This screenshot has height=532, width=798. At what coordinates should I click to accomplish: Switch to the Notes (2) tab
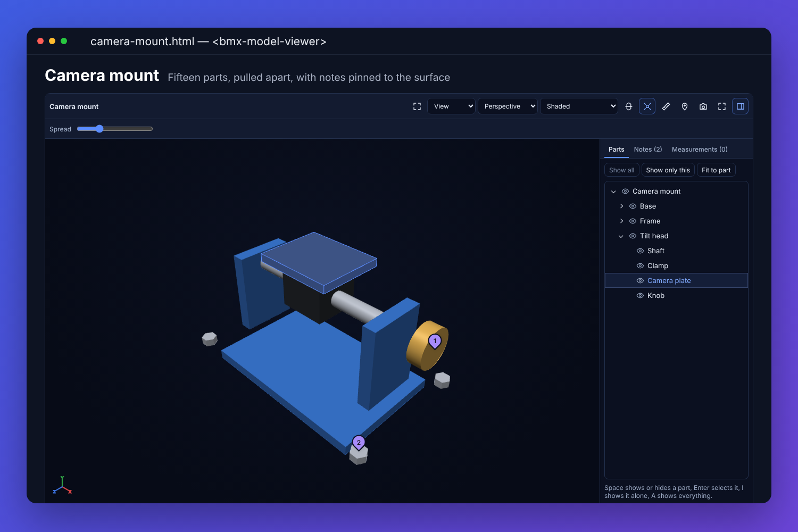[x=648, y=149]
